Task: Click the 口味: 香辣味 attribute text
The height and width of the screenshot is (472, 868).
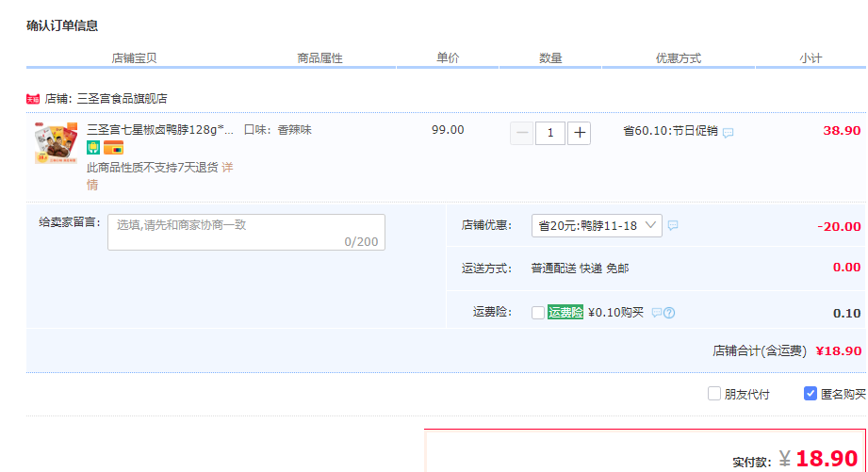Action: [x=278, y=129]
